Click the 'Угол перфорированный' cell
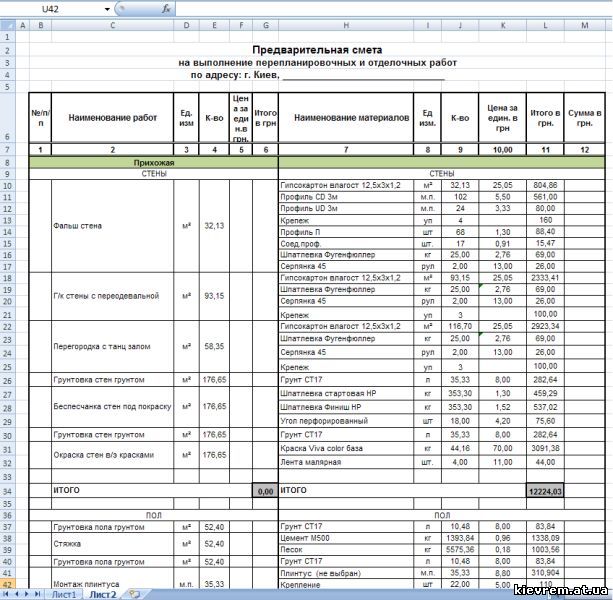The width and height of the screenshot is (613, 600). pyautogui.click(x=346, y=421)
